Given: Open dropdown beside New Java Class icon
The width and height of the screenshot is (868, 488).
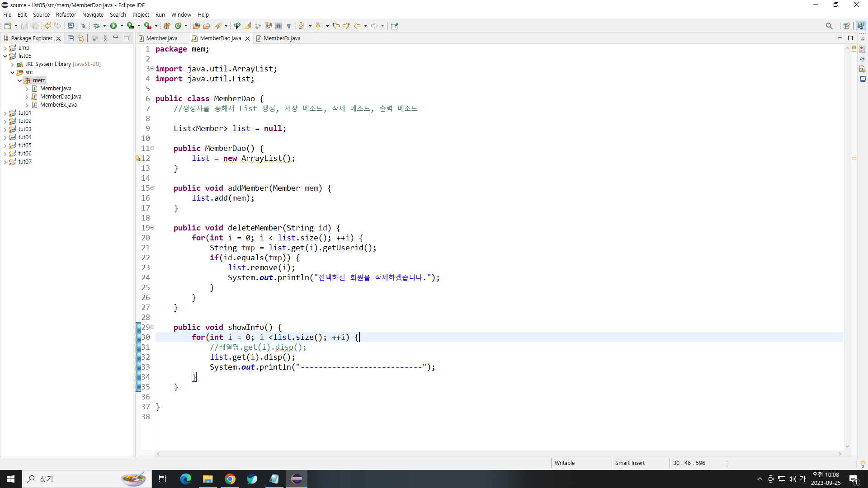Looking at the screenshot, I should pos(186,26).
